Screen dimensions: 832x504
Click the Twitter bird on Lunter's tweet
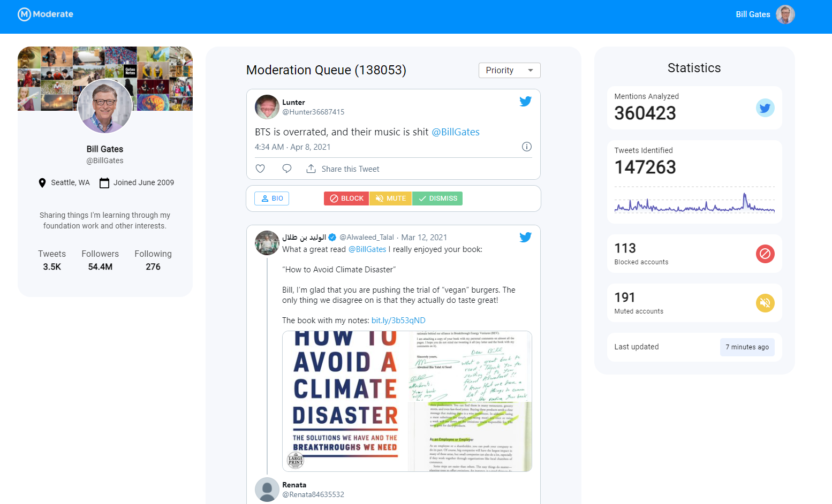525,101
